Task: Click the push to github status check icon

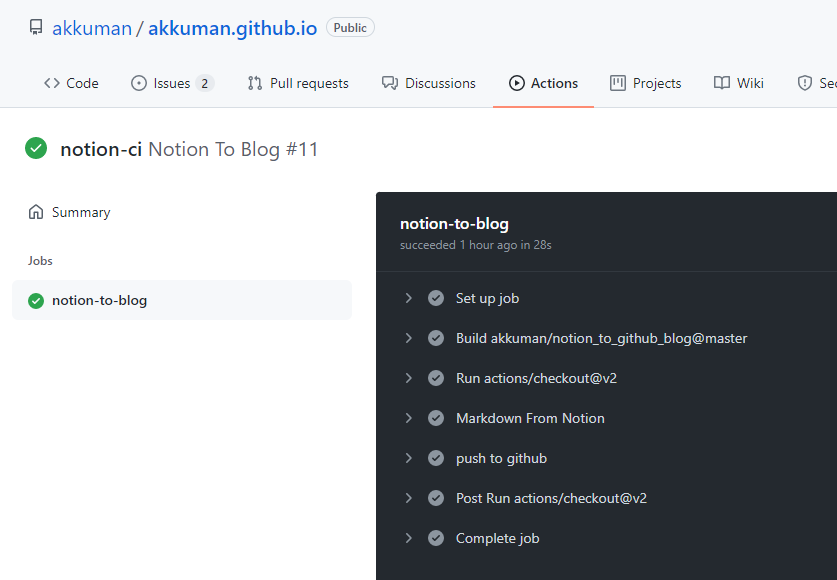Action: pyautogui.click(x=436, y=458)
